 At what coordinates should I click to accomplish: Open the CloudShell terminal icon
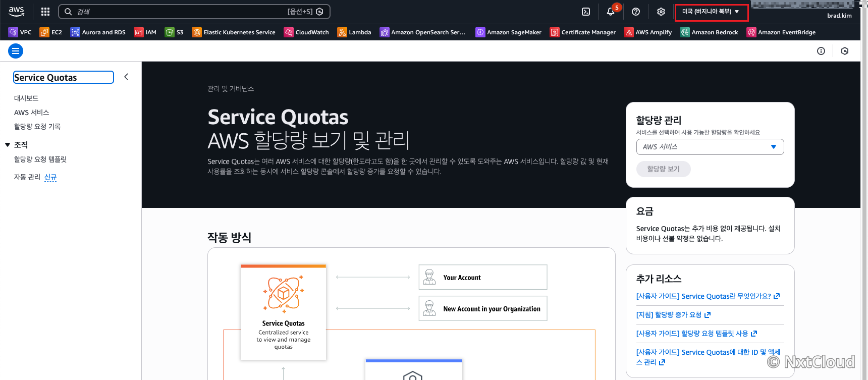click(586, 12)
